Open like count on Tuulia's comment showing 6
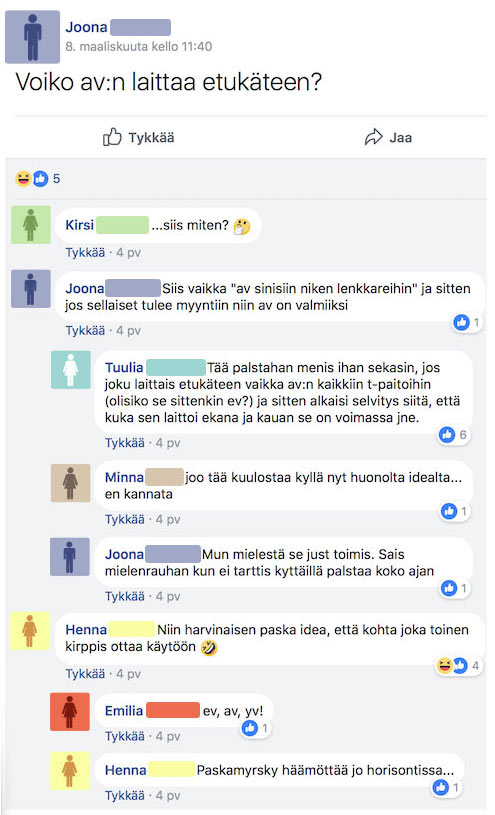495x815 pixels. point(454,435)
